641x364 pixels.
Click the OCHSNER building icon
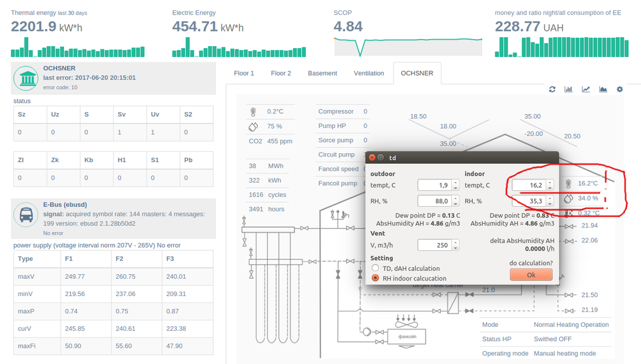pyautogui.click(x=28, y=78)
